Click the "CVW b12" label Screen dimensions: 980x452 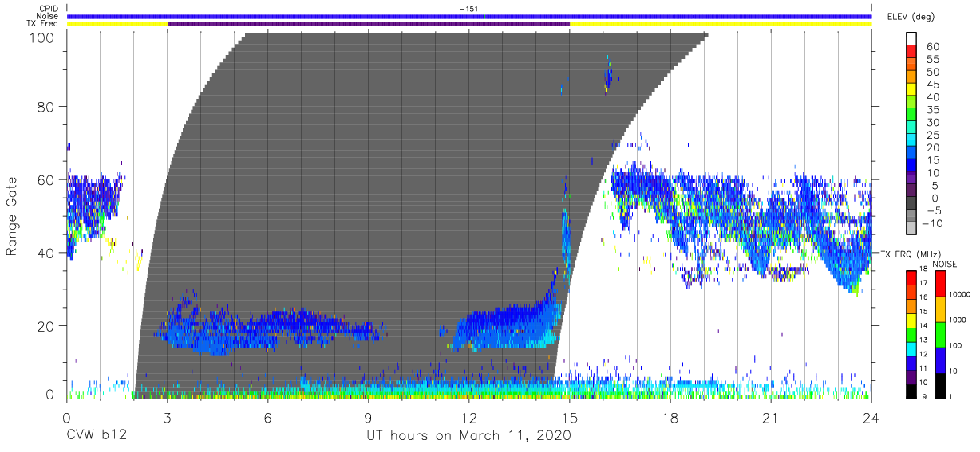pyautogui.click(x=97, y=436)
